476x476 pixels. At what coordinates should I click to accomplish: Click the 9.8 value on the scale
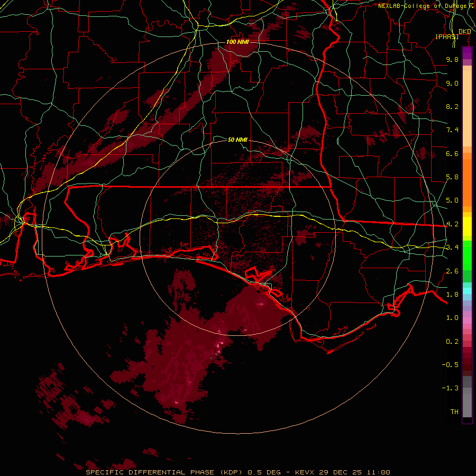pos(452,59)
